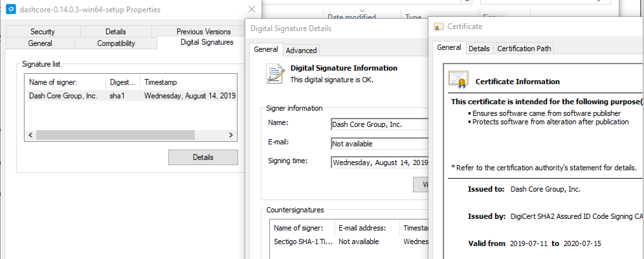Click left arrow of signature list scrollbar
Viewport: 644px width, 259px height.
click(30, 135)
